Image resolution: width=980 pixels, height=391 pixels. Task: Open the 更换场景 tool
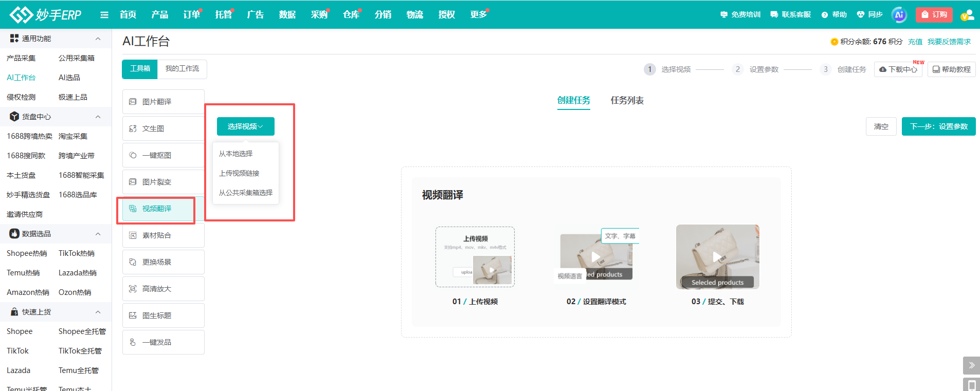163,262
